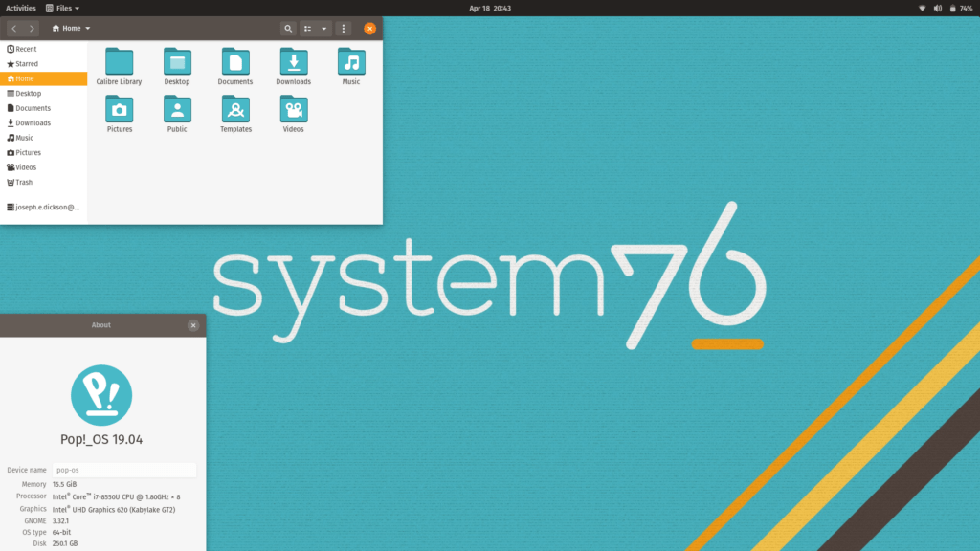Click the Pop!_OS logo in About dialog
The height and width of the screenshot is (551, 980).
pyautogui.click(x=100, y=397)
